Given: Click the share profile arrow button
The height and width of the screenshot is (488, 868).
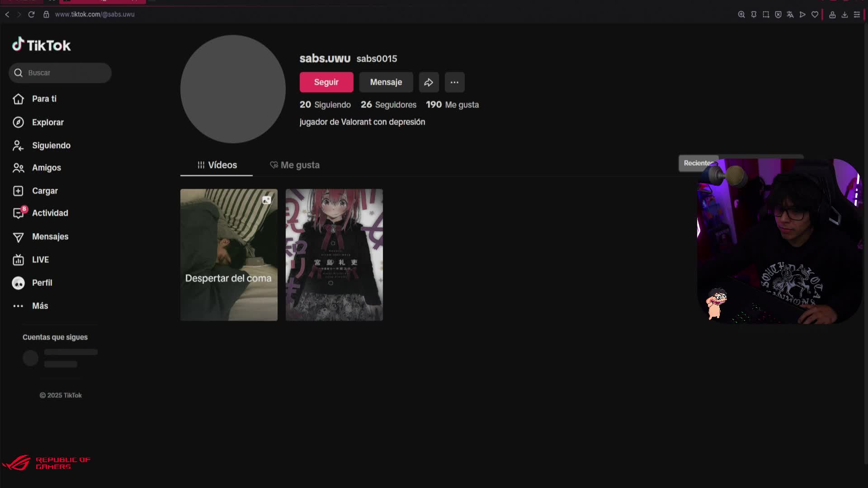Looking at the screenshot, I should tap(429, 82).
